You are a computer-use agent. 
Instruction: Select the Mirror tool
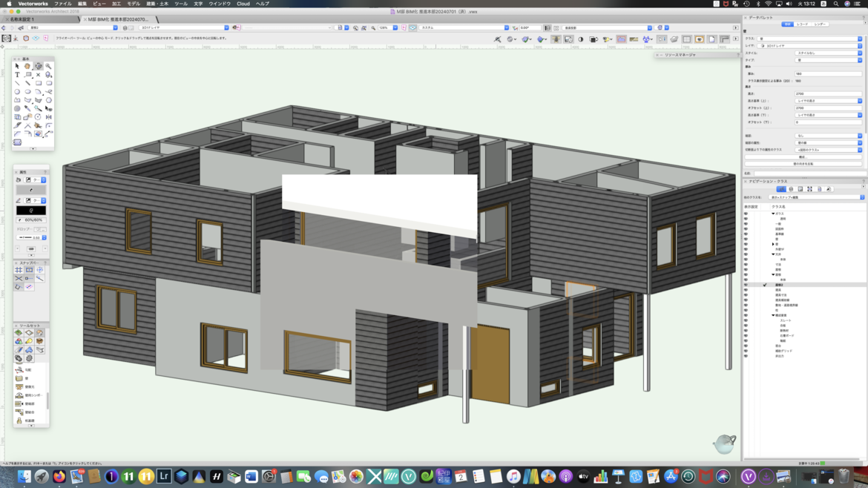(48, 117)
